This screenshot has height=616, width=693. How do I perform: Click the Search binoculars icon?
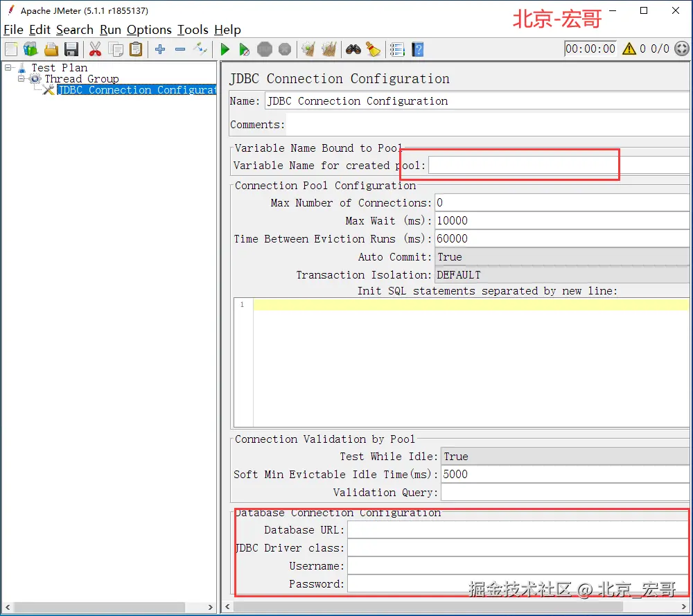(x=353, y=49)
